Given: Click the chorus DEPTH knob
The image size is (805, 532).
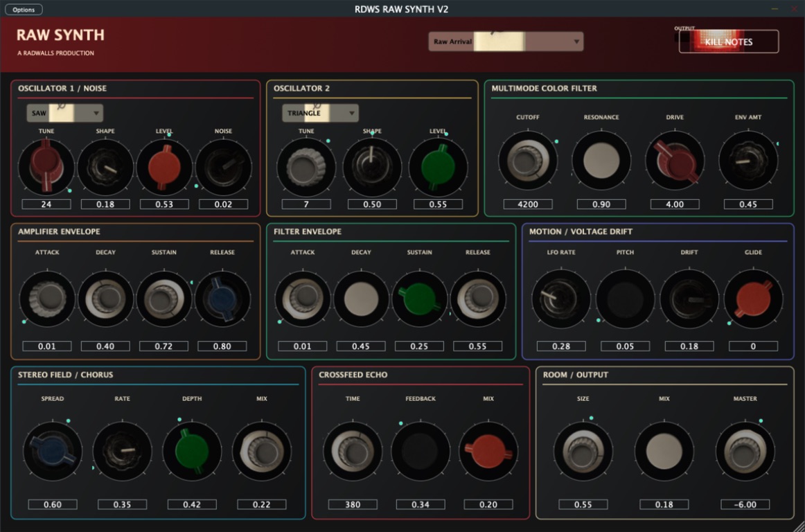Looking at the screenshot, I should coord(192,452).
